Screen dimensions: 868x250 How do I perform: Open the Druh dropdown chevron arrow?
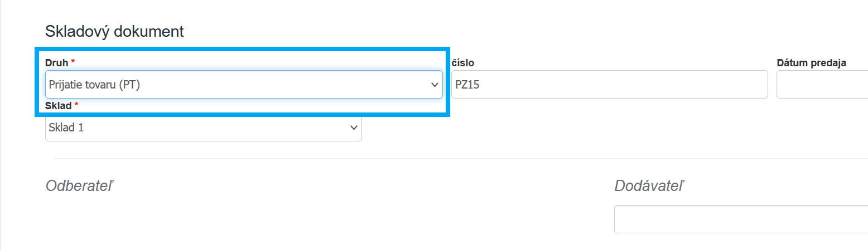coord(435,85)
